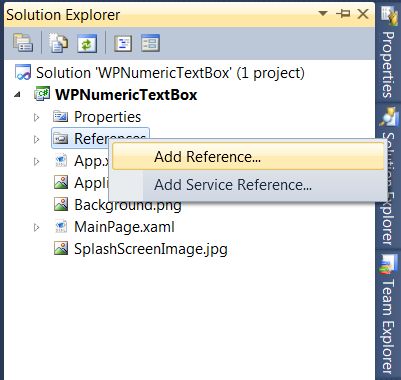Click the Properties toolbar icon in Solution Explorer
The image size is (401, 380).
[23, 43]
